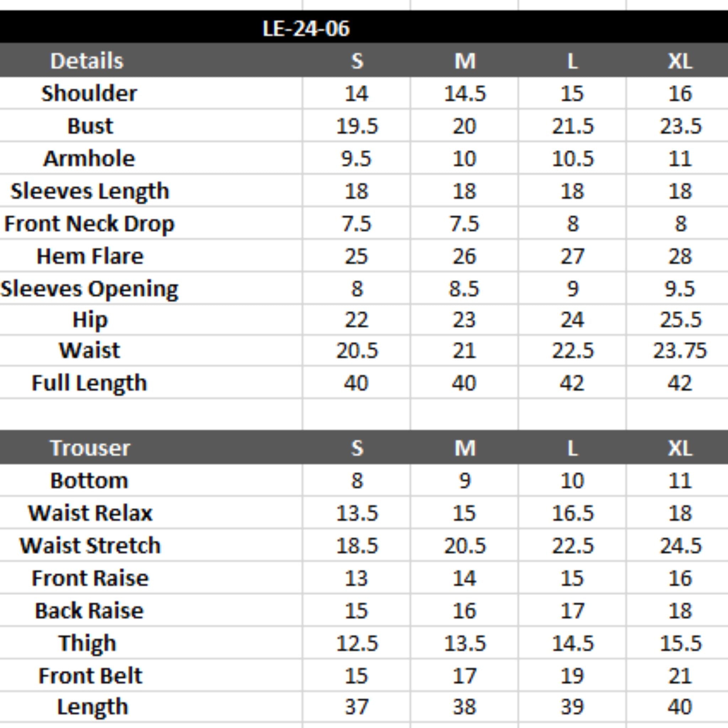This screenshot has width=728, height=728.
Task: Select the Front Belt value for size L
Action: coord(572,676)
